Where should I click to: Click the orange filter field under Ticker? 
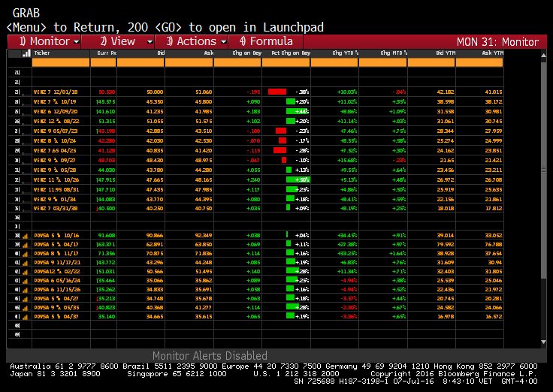[61, 62]
